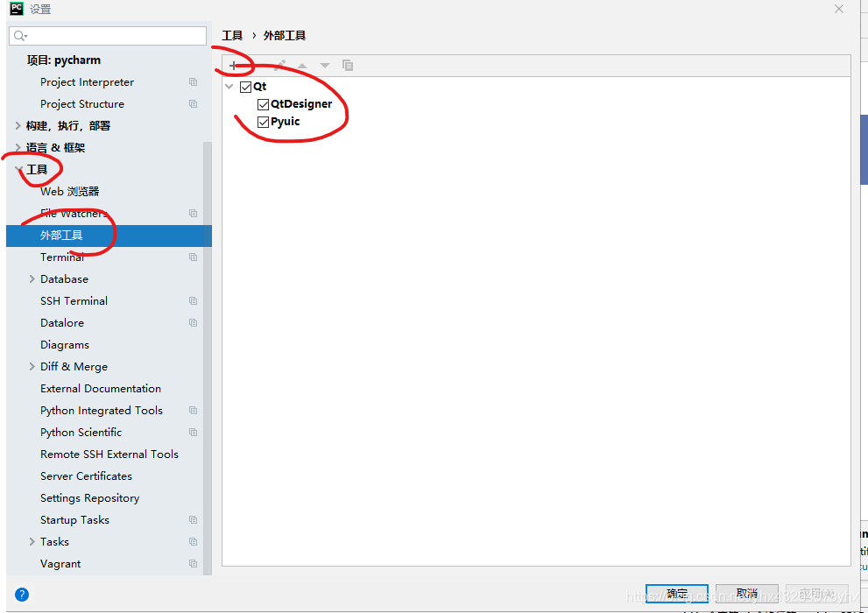The height and width of the screenshot is (613, 868).
Task: Click the 取消 button
Action: 747,595
